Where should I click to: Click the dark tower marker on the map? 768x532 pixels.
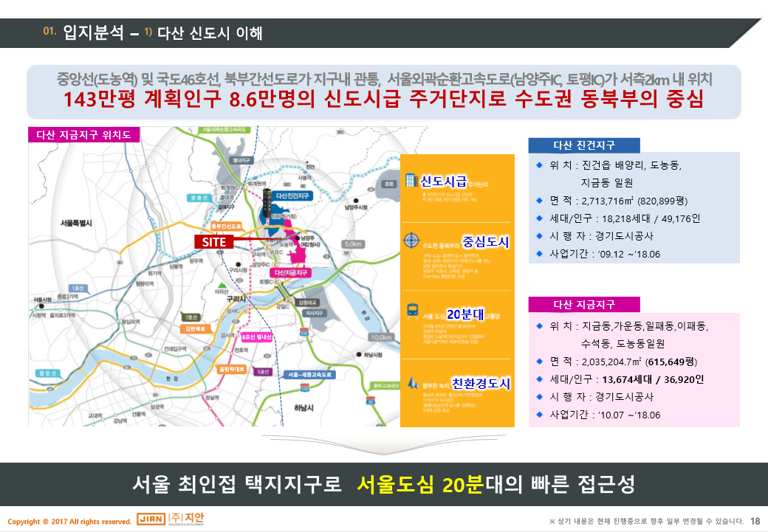tap(266, 201)
